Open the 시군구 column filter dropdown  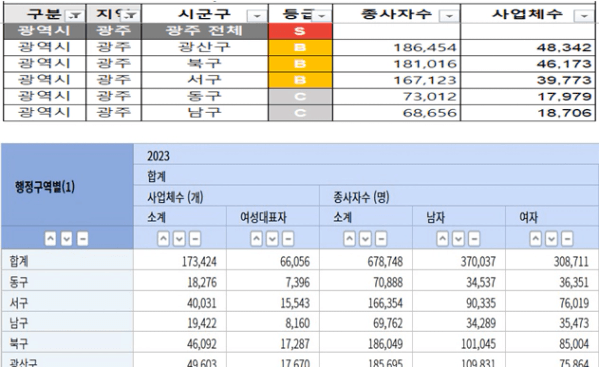pos(256,16)
